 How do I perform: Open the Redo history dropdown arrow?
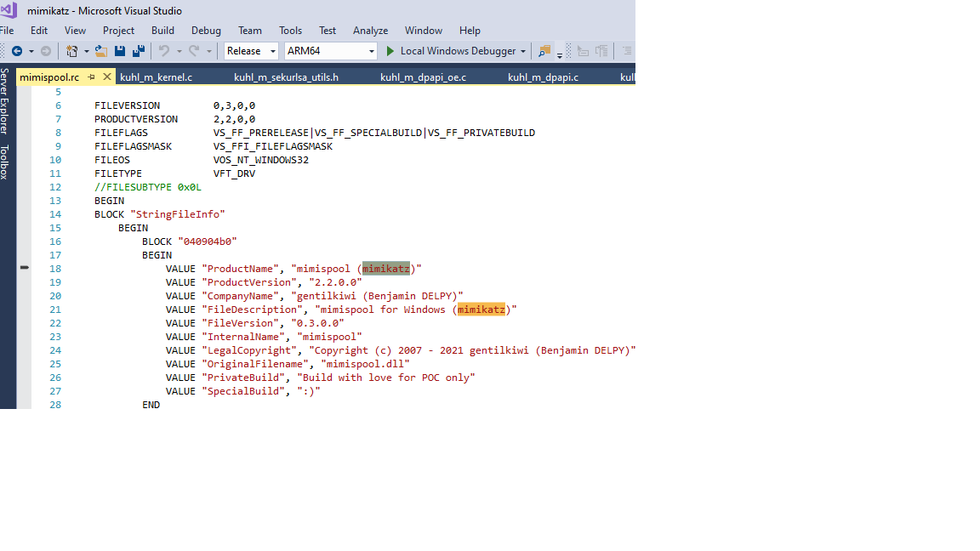point(208,51)
